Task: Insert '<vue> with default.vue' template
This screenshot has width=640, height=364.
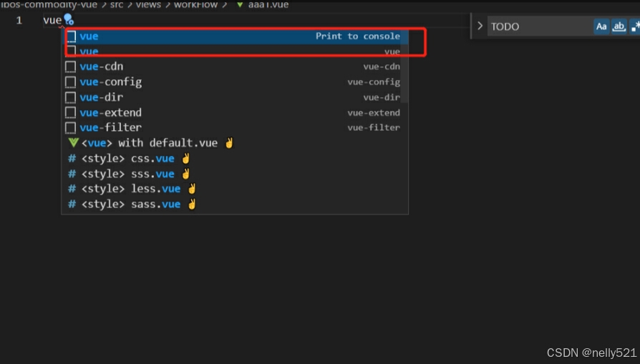Action: coord(235,143)
